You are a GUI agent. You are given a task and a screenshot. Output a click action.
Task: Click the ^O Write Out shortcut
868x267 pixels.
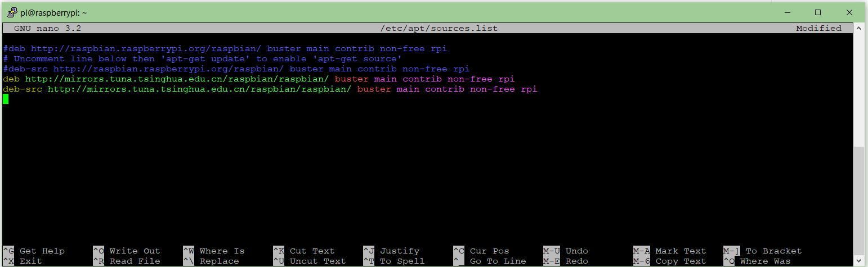coord(127,251)
